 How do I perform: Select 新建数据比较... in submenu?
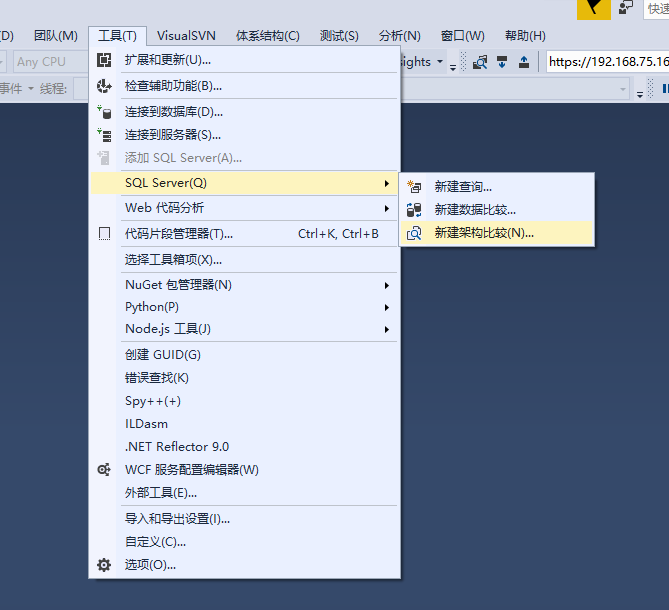click(497, 210)
